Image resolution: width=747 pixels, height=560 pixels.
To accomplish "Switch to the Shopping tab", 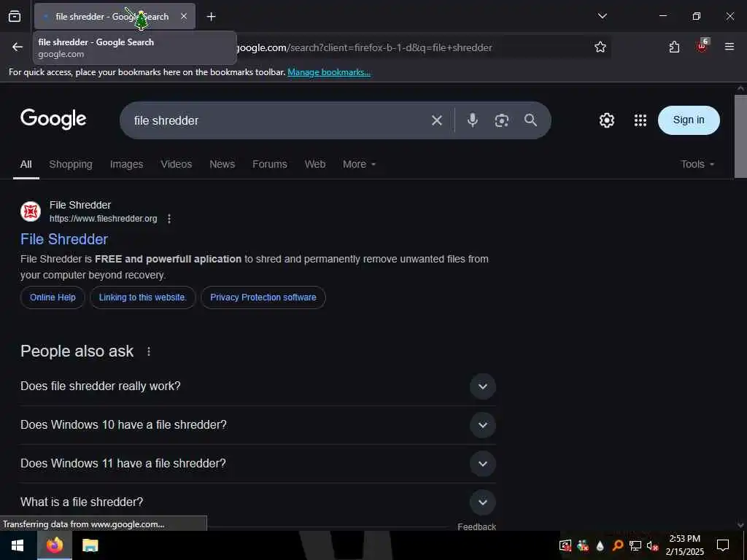I will [71, 164].
